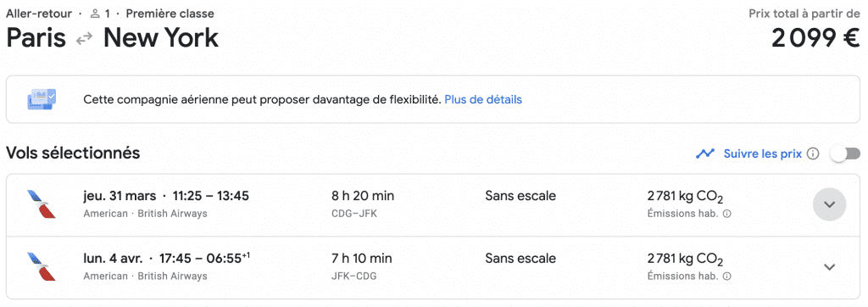
Task: Click the Suivre les prix label
Action: coord(763,153)
